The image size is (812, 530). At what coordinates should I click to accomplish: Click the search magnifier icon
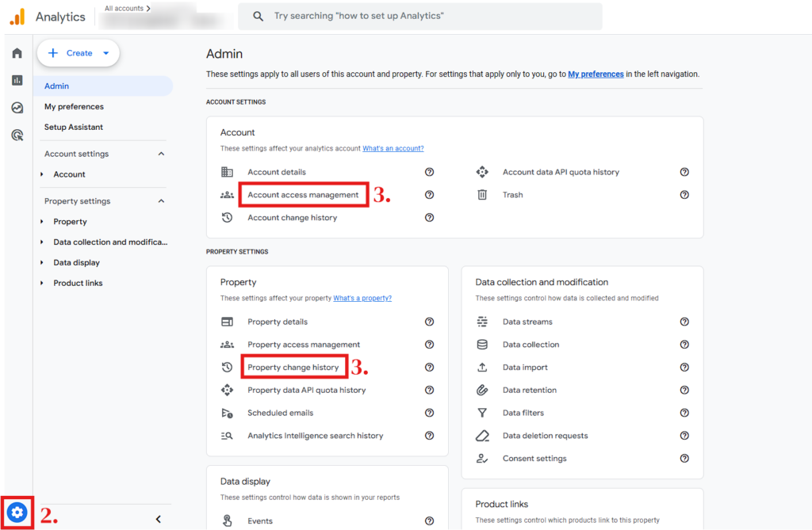pos(258,16)
